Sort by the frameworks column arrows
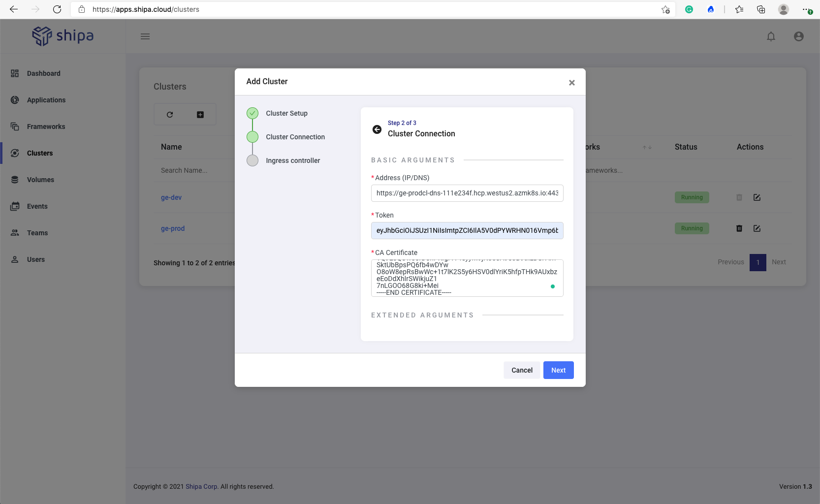Viewport: 820px width, 504px height. click(x=647, y=147)
